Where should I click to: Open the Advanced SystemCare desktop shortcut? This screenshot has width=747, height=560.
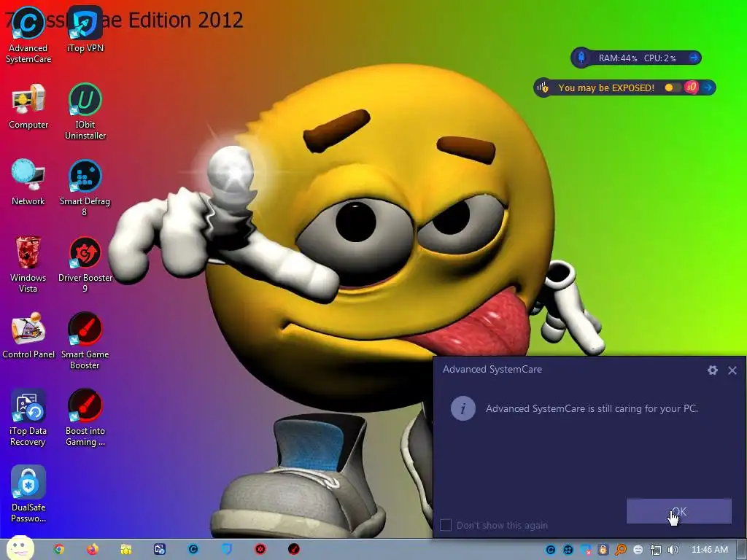click(28, 35)
